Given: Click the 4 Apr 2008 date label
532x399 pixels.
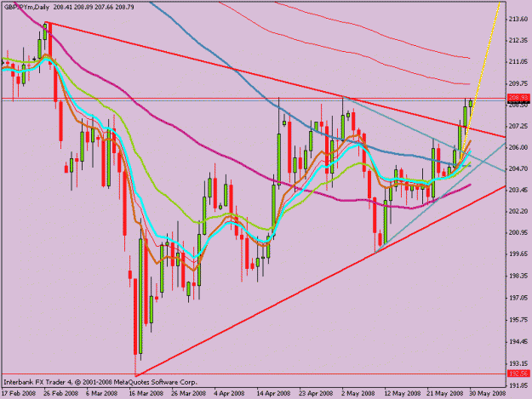Looking at the screenshot, I should [229, 393].
